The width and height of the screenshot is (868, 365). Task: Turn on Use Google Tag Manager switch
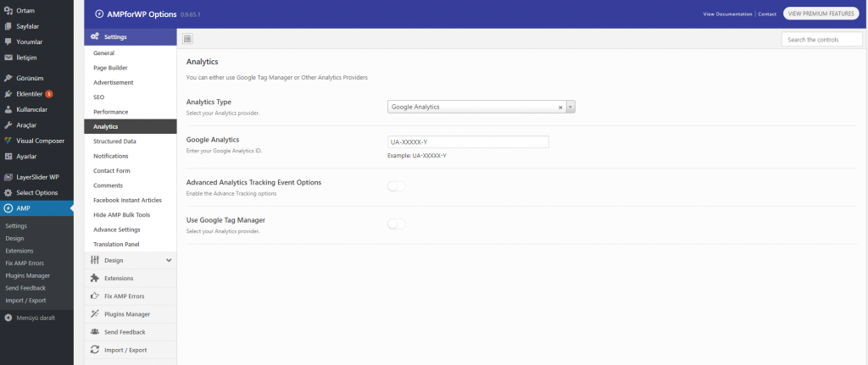pyautogui.click(x=397, y=224)
